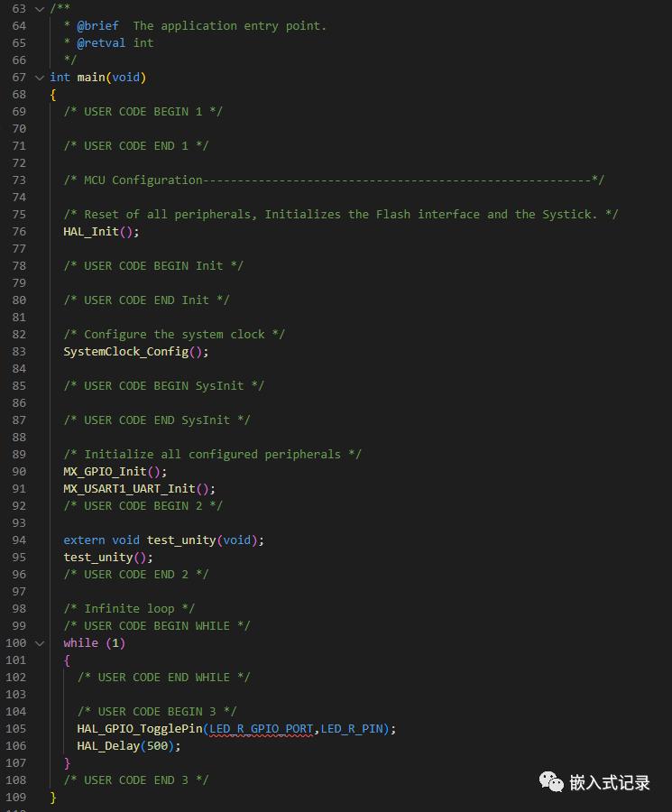Click the Configure the system clock comment
The width and height of the screenshot is (672, 812).
pyautogui.click(x=174, y=335)
